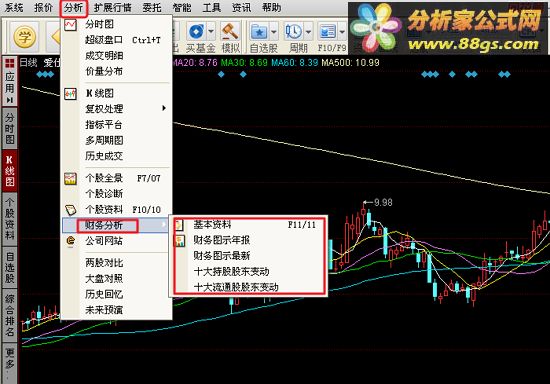Click the MA60: 8.39 indicator label
Viewport: 550px width, 384px height.
click(295, 63)
